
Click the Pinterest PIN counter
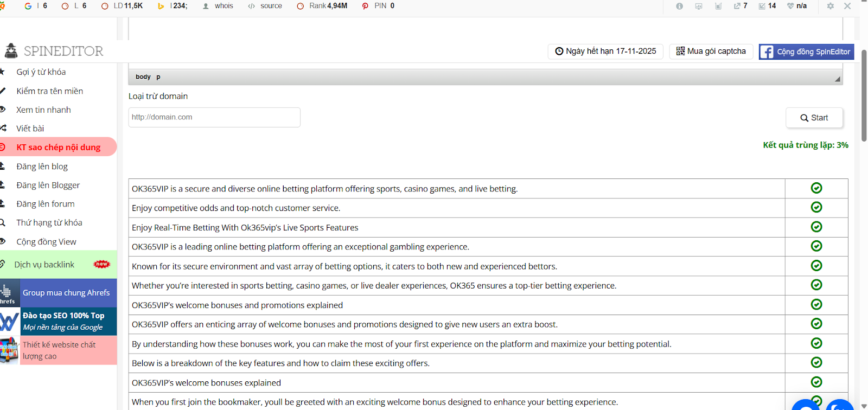pyautogui.click(x=378, y=6)
